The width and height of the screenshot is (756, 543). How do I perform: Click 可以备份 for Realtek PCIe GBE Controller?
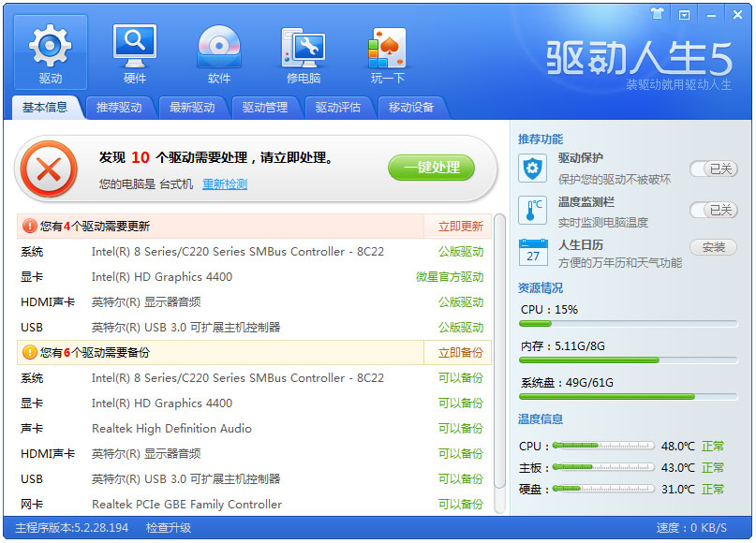[461, 505]
